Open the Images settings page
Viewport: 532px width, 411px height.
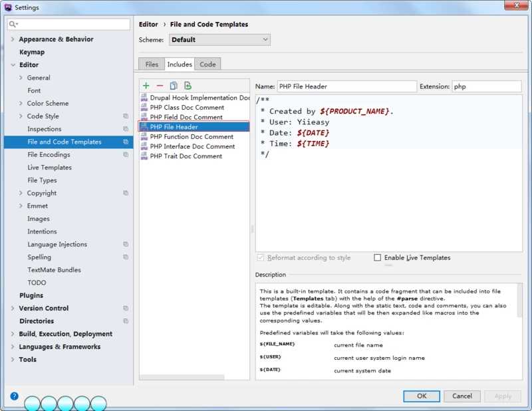tap(39, 219)
